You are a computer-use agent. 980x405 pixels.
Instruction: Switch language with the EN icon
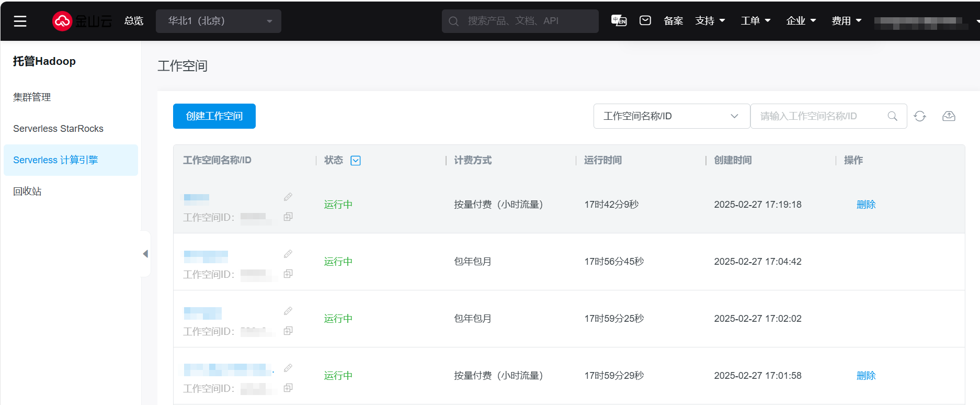click(619, 20)
